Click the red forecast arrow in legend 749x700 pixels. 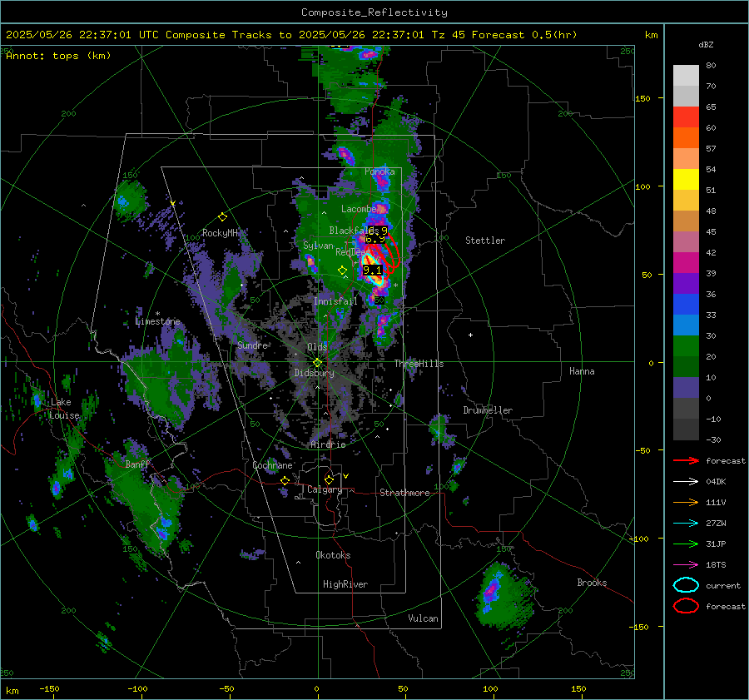click(x=686, y=460)
